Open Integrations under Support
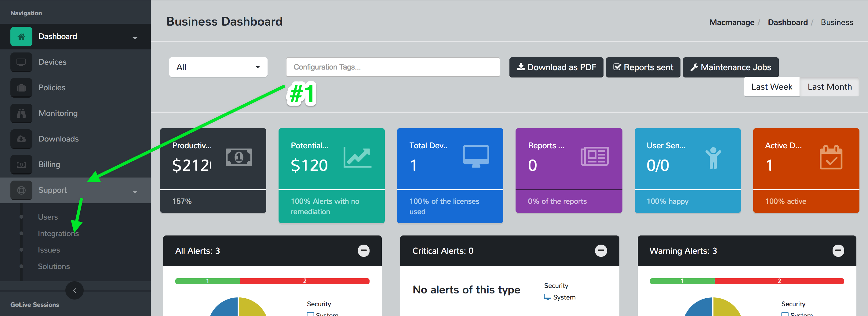Image resolution: width=868 pixels, height=316 pixels. point(58,233)
